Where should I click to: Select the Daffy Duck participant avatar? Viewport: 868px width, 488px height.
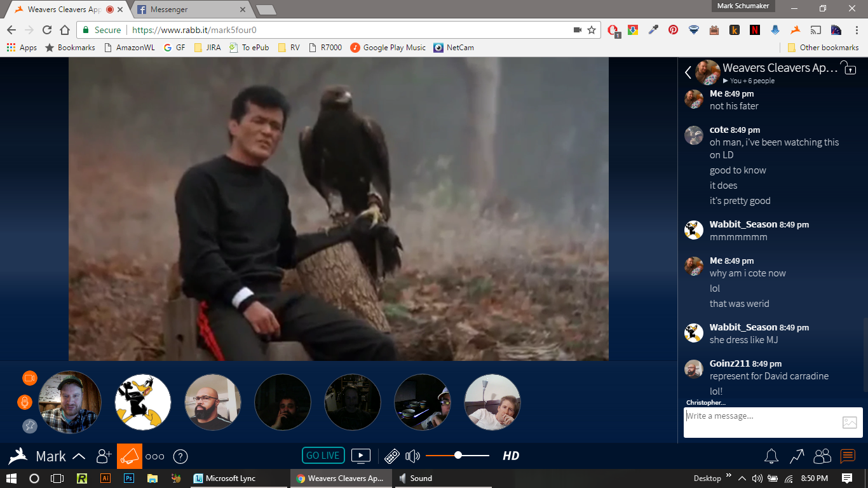pyautogui.click(x=143, y=402)
